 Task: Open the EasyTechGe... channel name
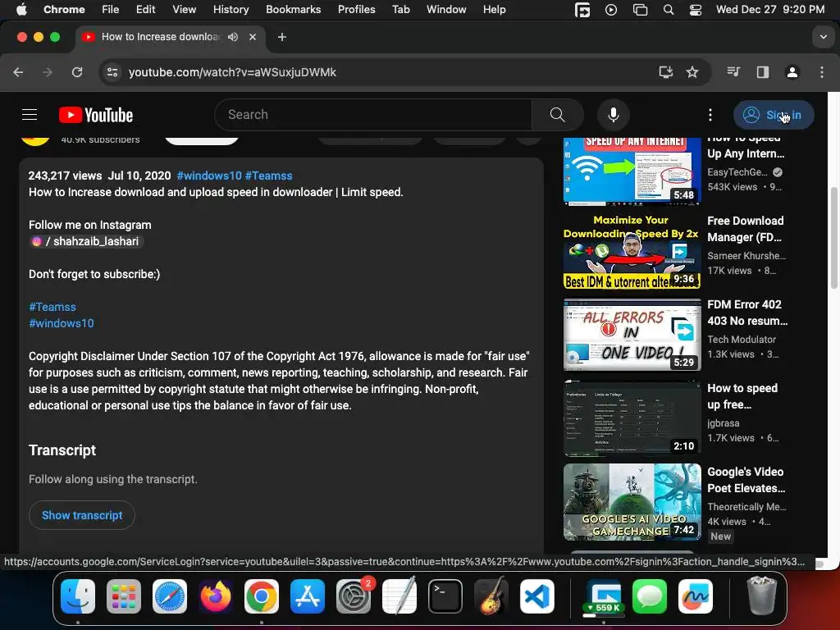[x=737, y=172]
